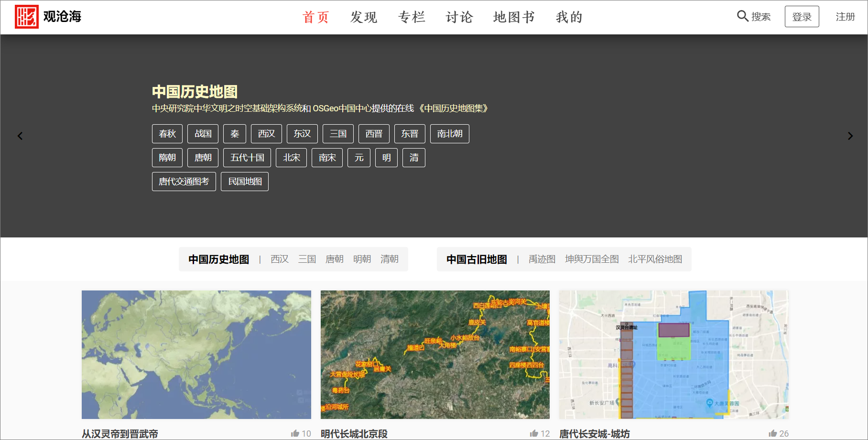Click the 观沧海 red logo icon
Screen dimensions: 868x440
click(x=27, y=17)
